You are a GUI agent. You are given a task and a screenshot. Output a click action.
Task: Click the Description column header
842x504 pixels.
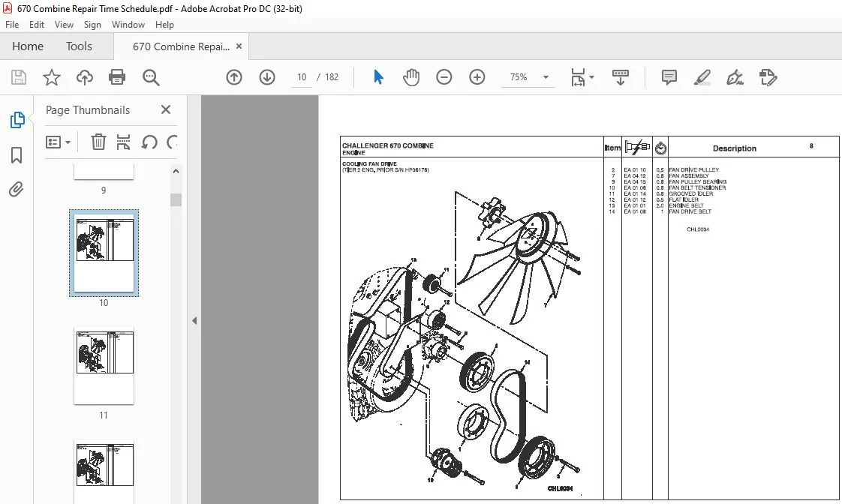tap(735, 148)
